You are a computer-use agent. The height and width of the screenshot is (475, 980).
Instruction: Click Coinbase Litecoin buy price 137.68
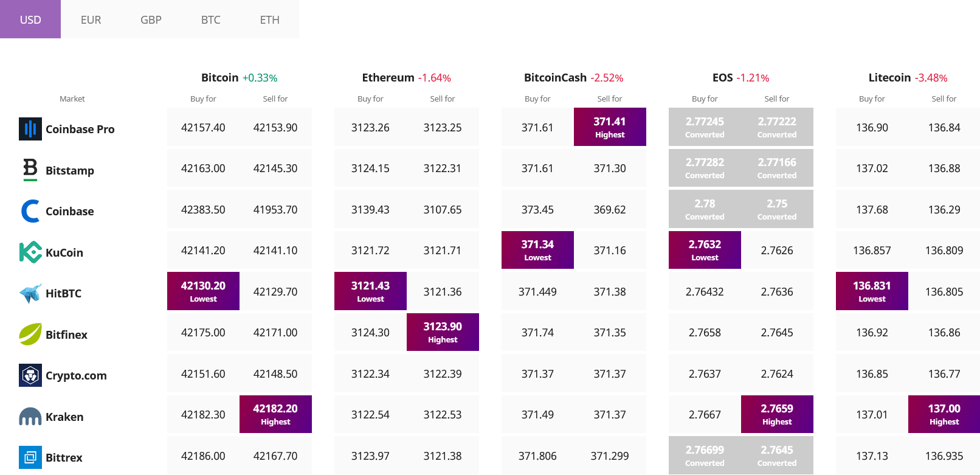coord(872,210)
